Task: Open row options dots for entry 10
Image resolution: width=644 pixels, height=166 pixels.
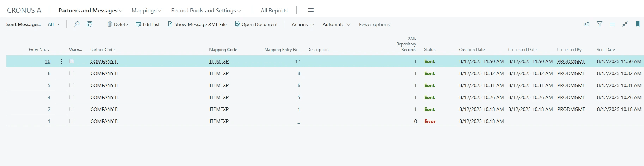Action: (61, 61)
